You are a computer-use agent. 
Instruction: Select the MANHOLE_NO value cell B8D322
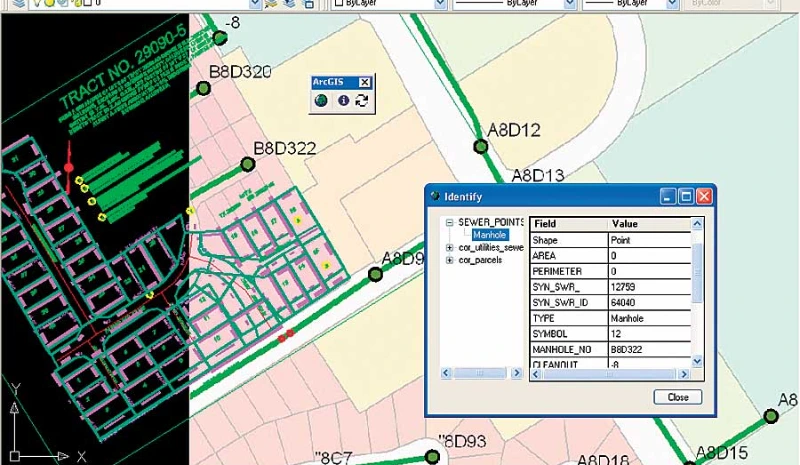(x=648, y=349)
